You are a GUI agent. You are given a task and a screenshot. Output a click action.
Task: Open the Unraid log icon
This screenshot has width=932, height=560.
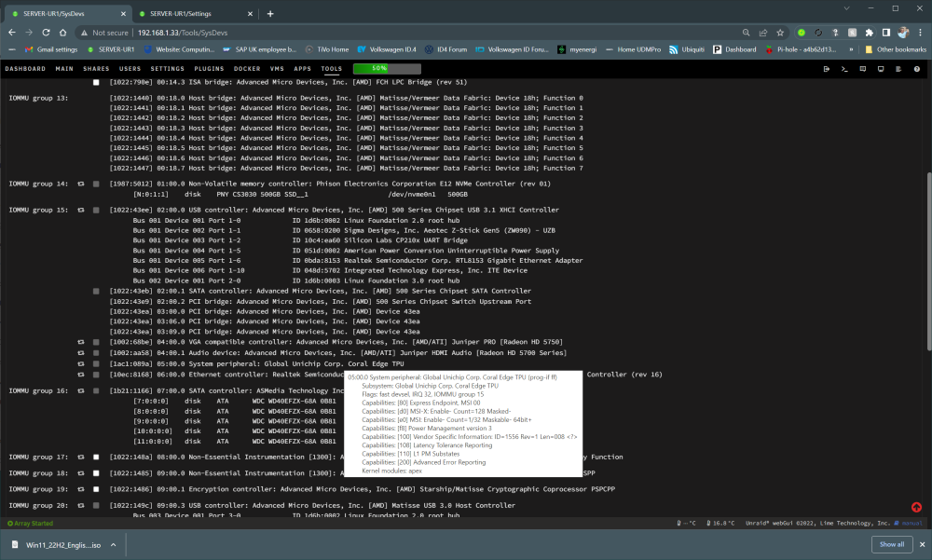[x=898, y=69]
